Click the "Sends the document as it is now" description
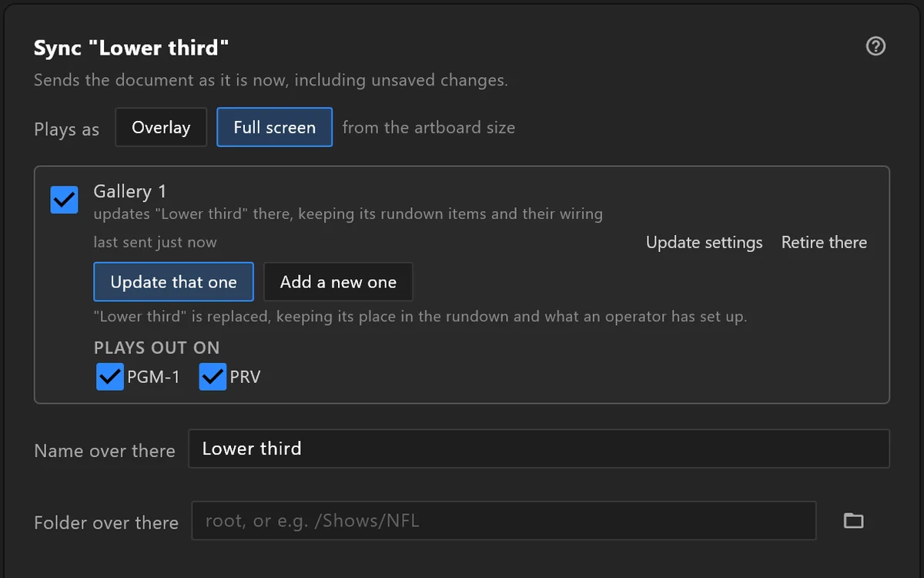The height and width of the screenshot is (578, 924). (271, 80)
